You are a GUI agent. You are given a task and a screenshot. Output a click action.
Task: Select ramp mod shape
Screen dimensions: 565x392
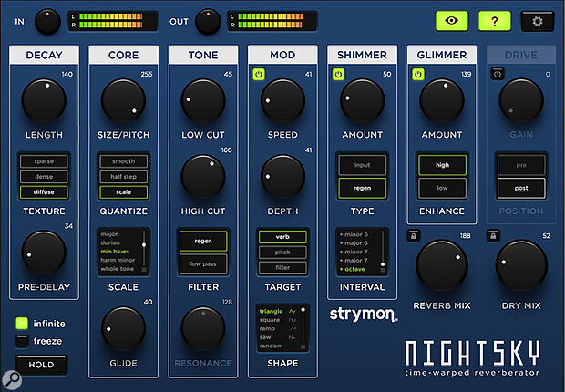[277, 328]
